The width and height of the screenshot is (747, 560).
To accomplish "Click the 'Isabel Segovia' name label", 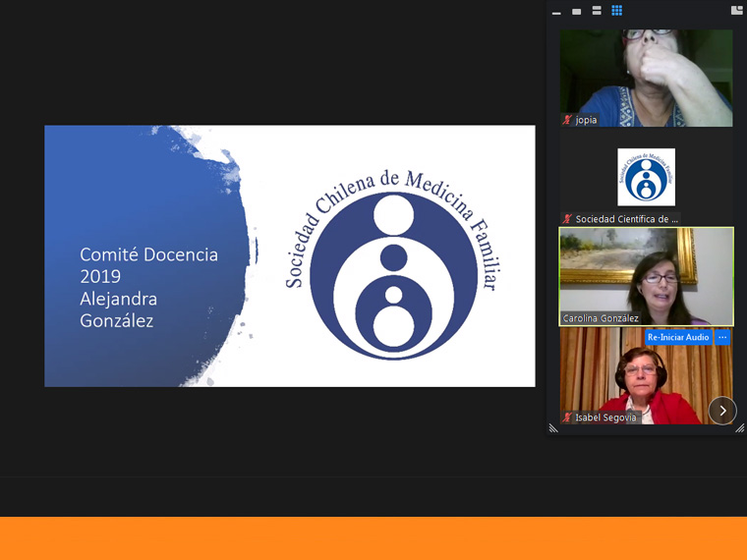I will click(x=605, y=418).
